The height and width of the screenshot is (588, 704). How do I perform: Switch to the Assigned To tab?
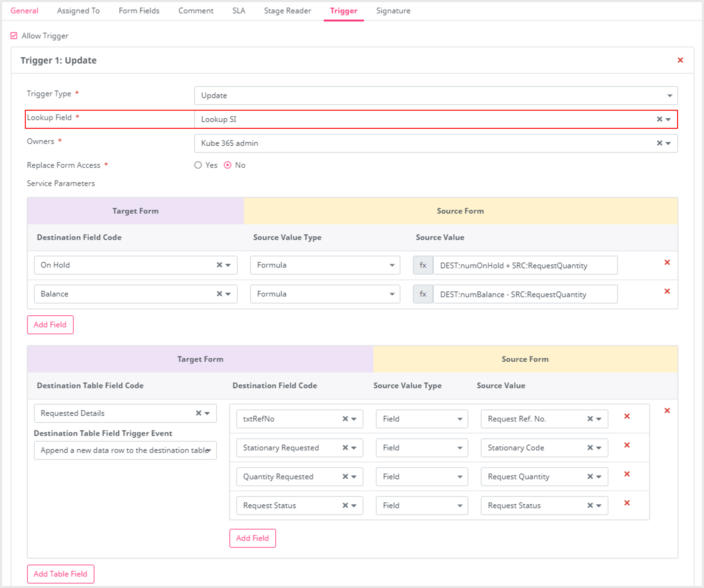pos(78,11)
